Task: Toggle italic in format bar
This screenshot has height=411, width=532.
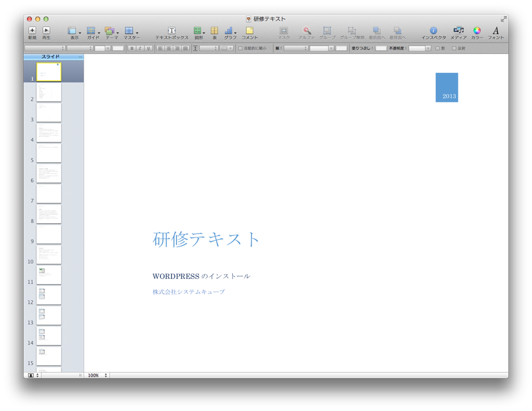Action: click(x=140, y=48)
